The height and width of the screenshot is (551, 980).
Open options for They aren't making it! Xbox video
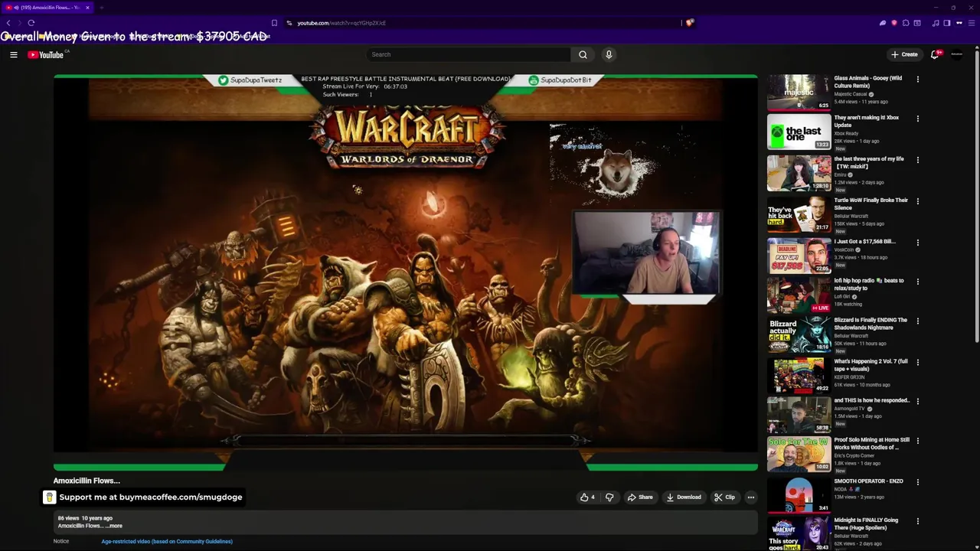(x=917, y=119)
